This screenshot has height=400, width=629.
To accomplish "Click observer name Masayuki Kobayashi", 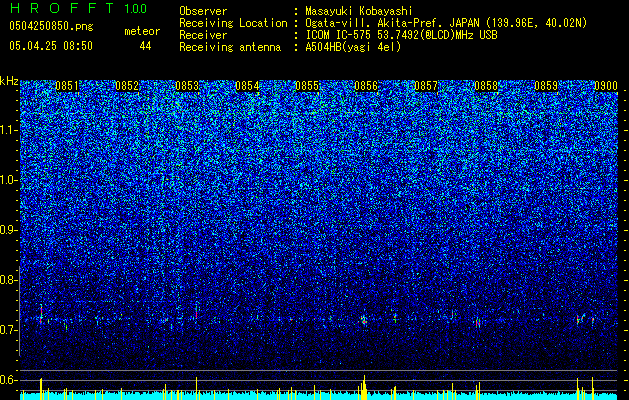I will (358, 11).
